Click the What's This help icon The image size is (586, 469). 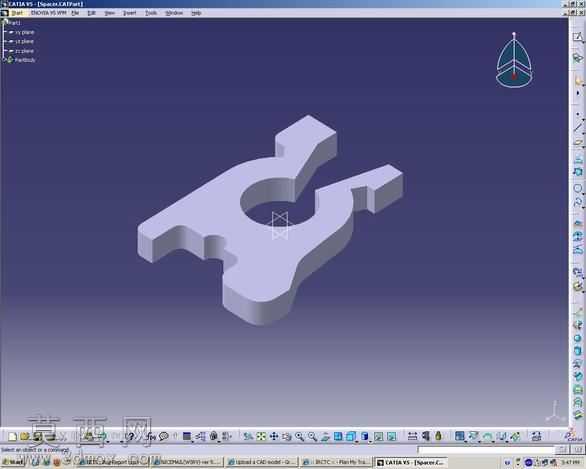[130, 436]
